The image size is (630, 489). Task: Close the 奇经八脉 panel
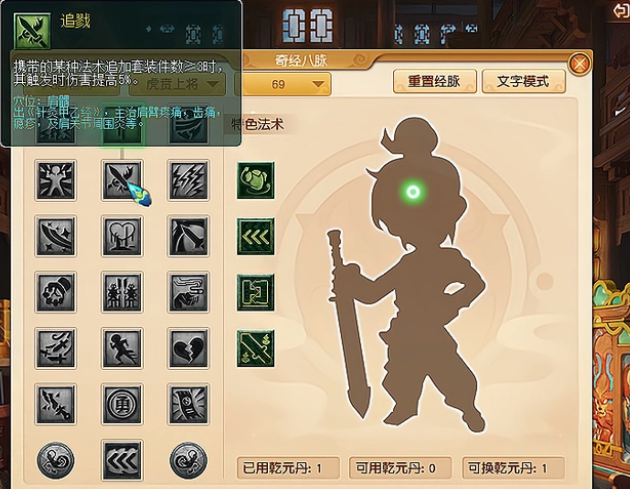[580, 63]
